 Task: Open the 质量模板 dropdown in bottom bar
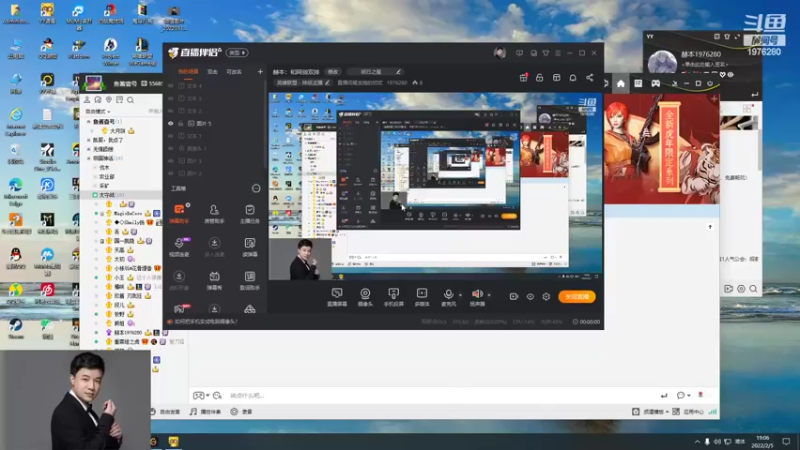(x=656, y=412)
